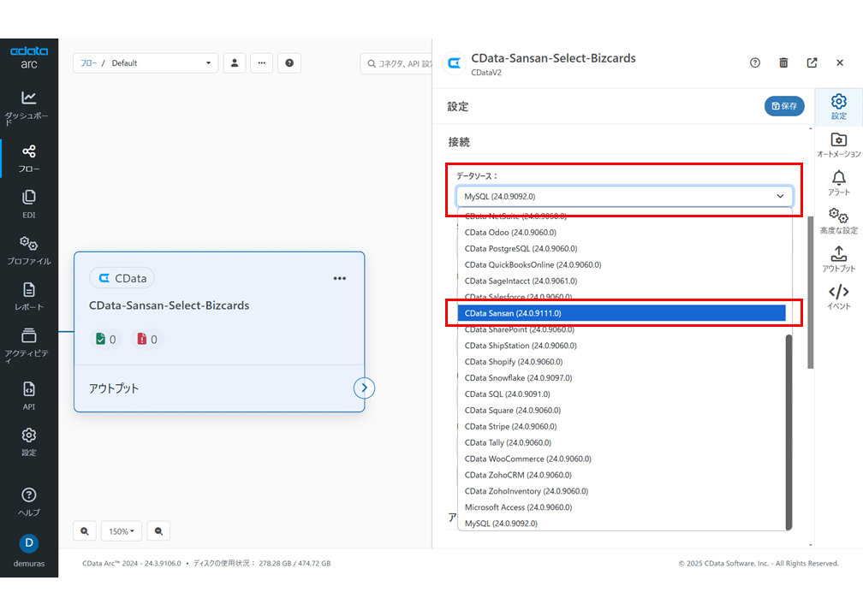Click the CData Arc logo
Screen dimensions: 863x616
[x=29, y=57]
